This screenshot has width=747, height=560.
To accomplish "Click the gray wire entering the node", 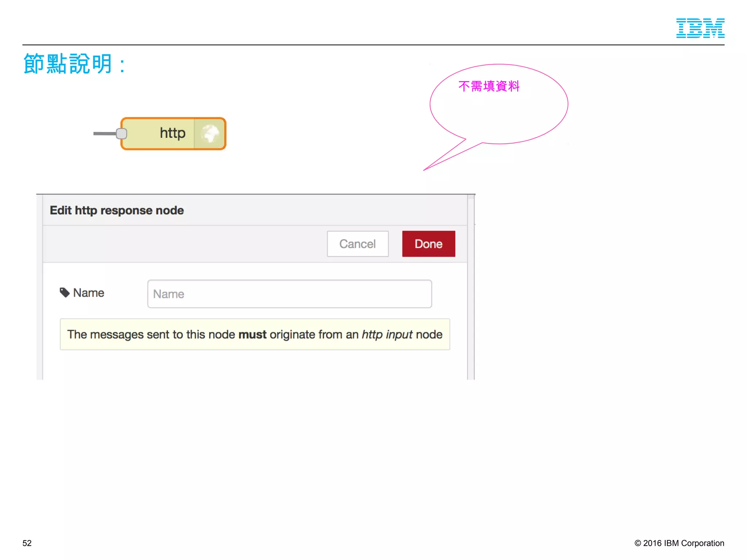I will pos(104,134).
